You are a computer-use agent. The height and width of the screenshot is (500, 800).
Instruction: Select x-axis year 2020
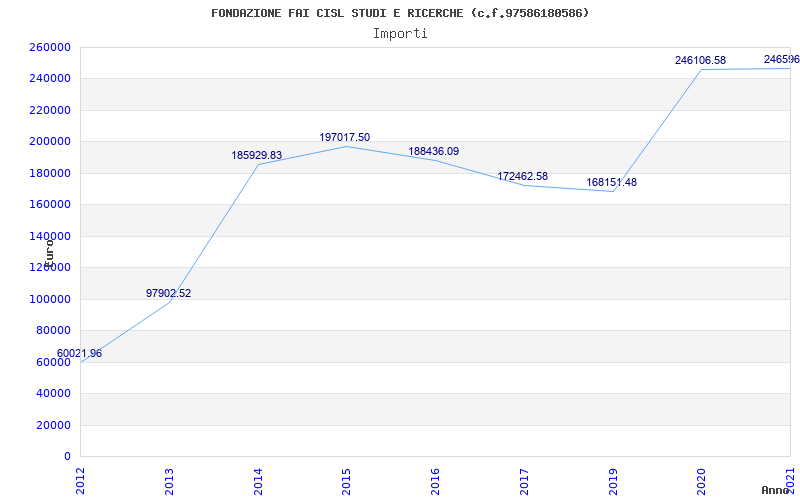tap(702, 481)
